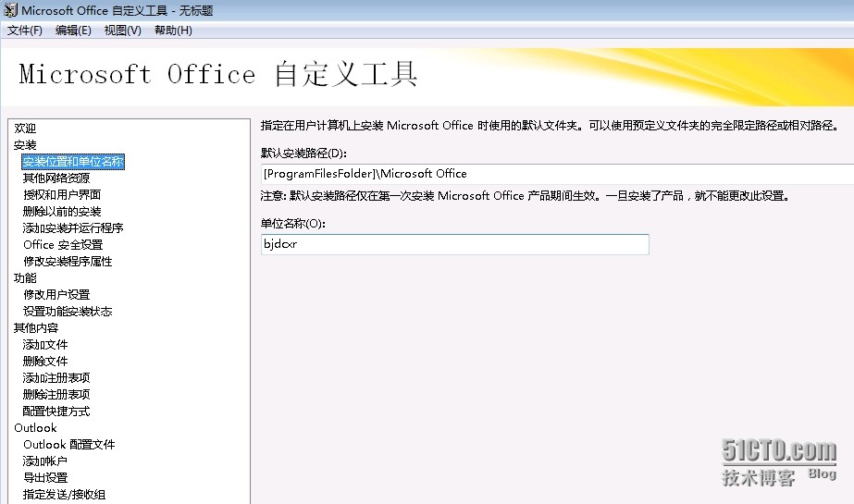Click the 单位名称(O): label
The image size is (854, 504).
click(292, 223)
